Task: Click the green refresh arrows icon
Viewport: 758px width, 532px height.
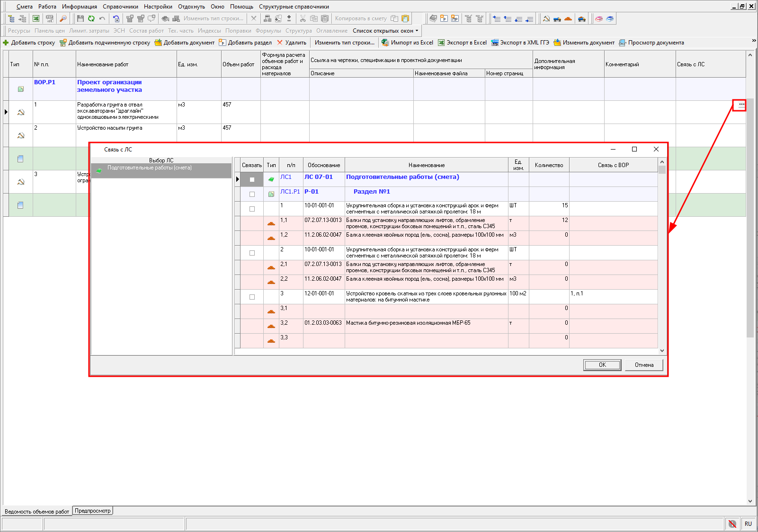Action: pos(91,18)
